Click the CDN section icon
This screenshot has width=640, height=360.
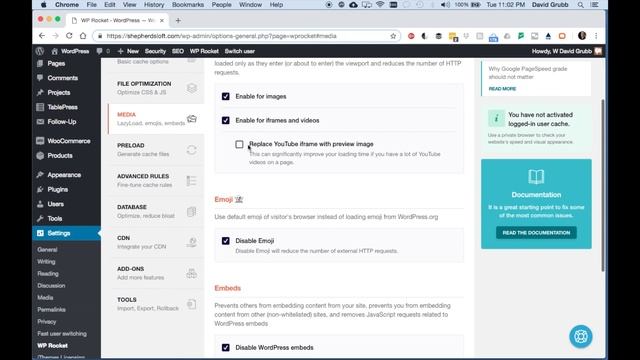[192, 242]
